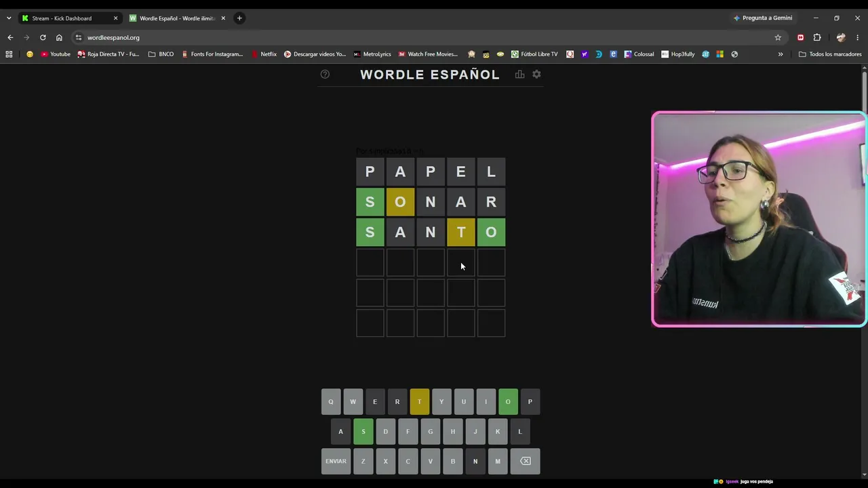Click the streamer webcam overlay
The width and height of the screenshot is (868, 488).
coord(759,219)
